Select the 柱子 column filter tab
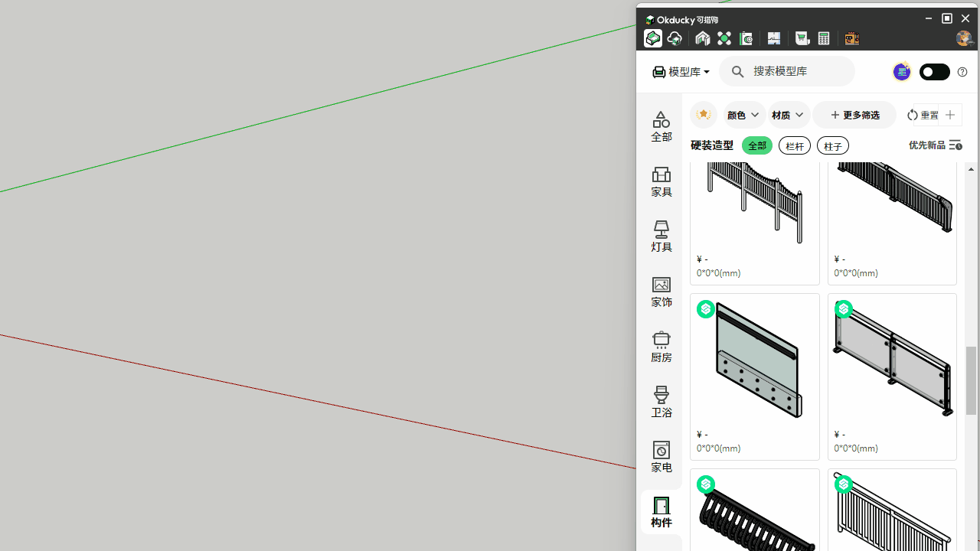The height and width of the screenshot is (551, 980). (833, 145)
